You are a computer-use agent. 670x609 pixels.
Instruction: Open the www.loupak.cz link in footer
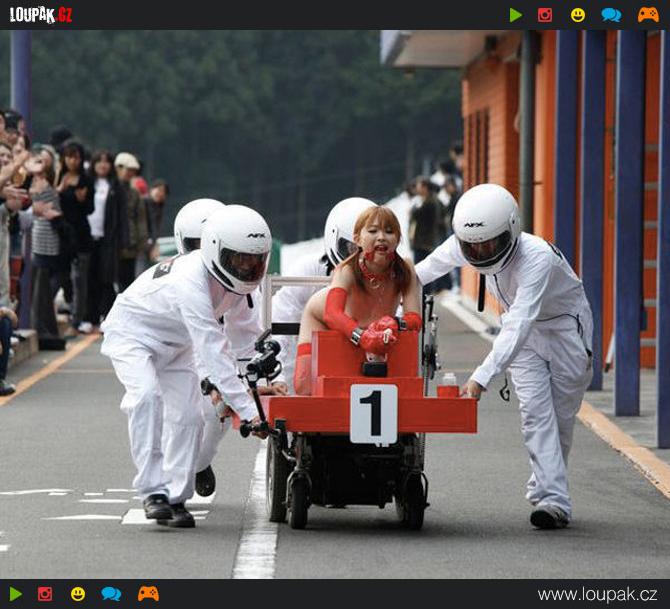click(597, 594)
